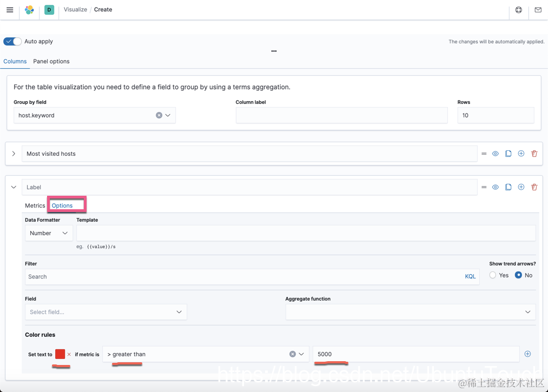Click the Filter search input

click(x=245, y=277)
